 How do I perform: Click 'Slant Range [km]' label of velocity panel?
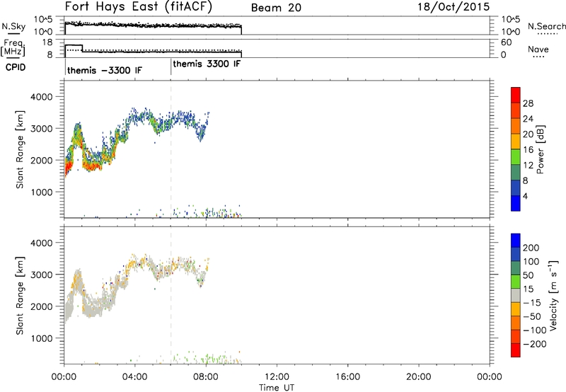coord(20,296)
